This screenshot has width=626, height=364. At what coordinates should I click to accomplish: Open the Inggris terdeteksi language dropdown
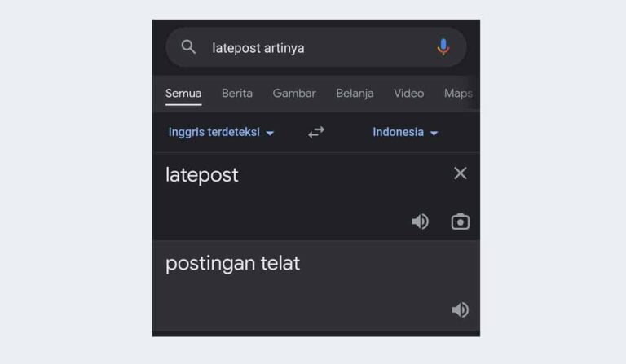[x=221, y=132]
